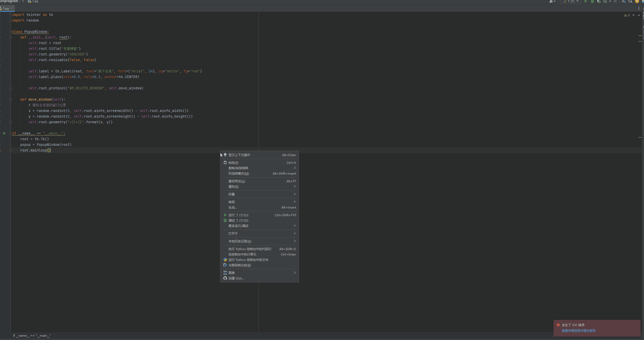This screenshot has height=340, width=644.
Task: Open the '1 (1)' run configuration dropdown
Action: point(571,1)
